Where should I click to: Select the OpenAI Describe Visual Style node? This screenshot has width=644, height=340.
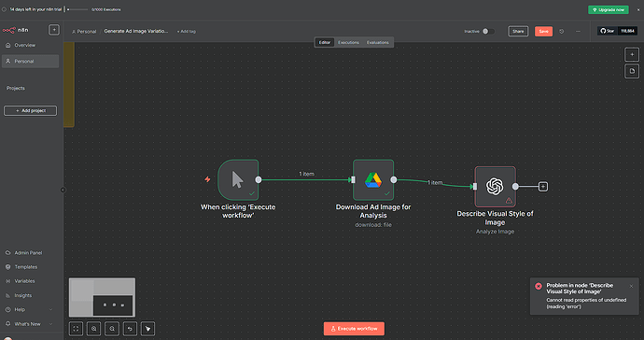tap(495, 187)
